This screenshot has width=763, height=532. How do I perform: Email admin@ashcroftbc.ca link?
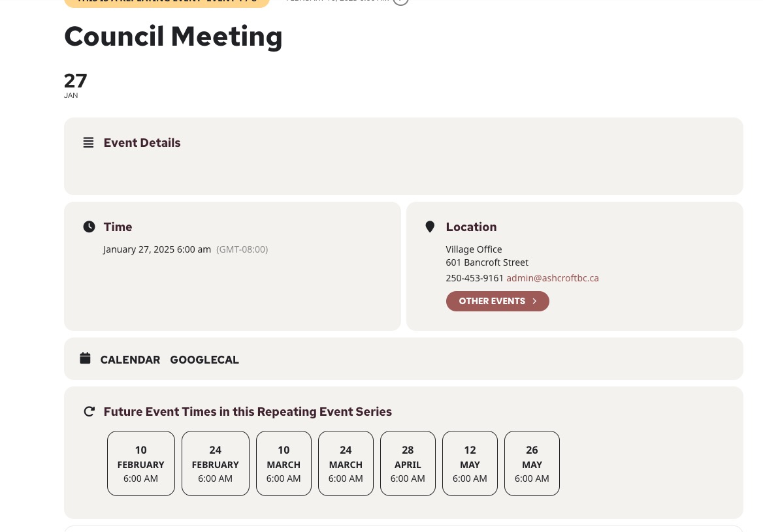click(552, 278)
